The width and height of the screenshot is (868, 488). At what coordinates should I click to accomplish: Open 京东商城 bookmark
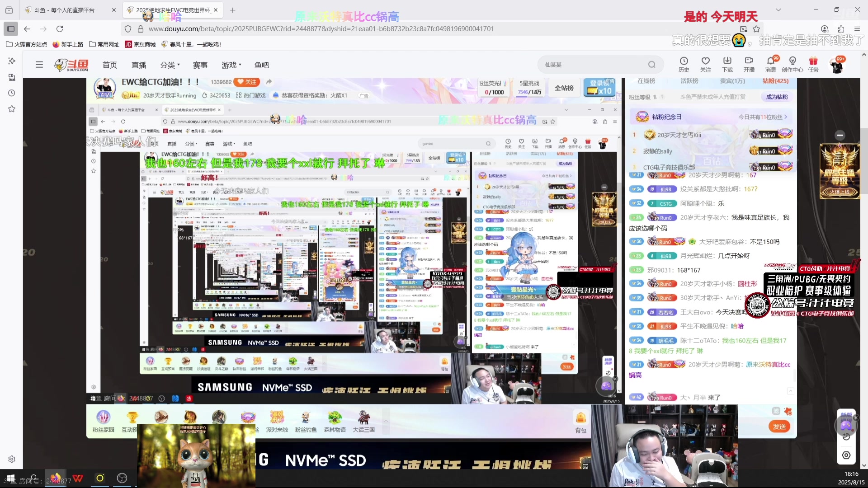point(140,44)
